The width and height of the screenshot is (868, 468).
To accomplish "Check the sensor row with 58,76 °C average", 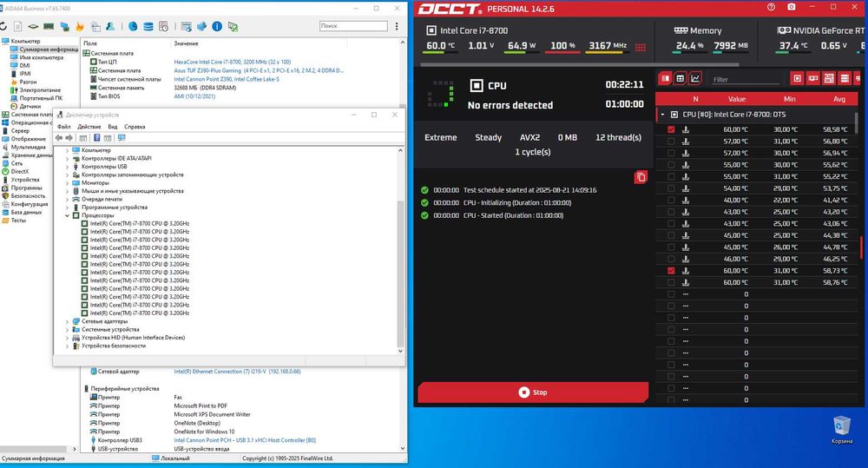I will pos(671,282).
